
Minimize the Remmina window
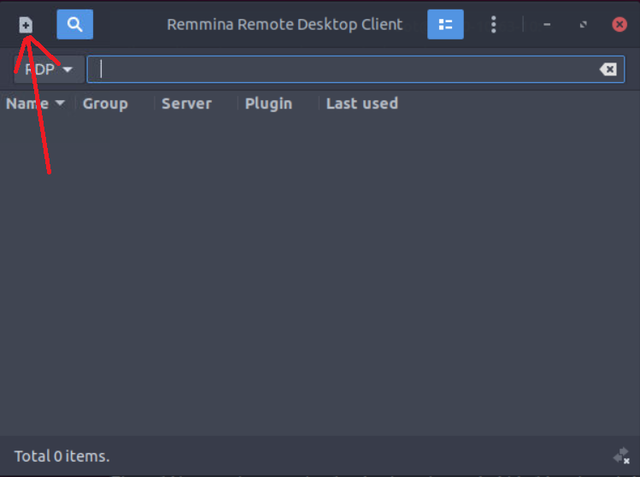tap(547, 25)
